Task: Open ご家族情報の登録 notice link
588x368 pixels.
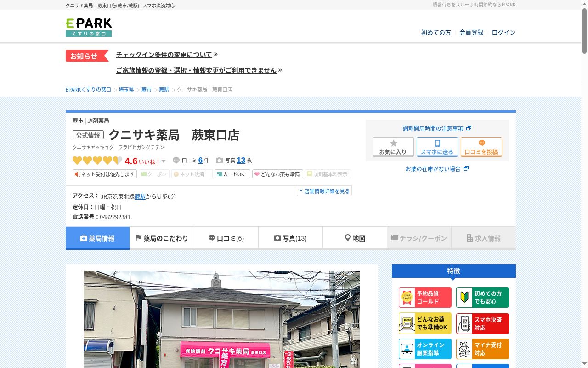Action: [x=196, y=70]
